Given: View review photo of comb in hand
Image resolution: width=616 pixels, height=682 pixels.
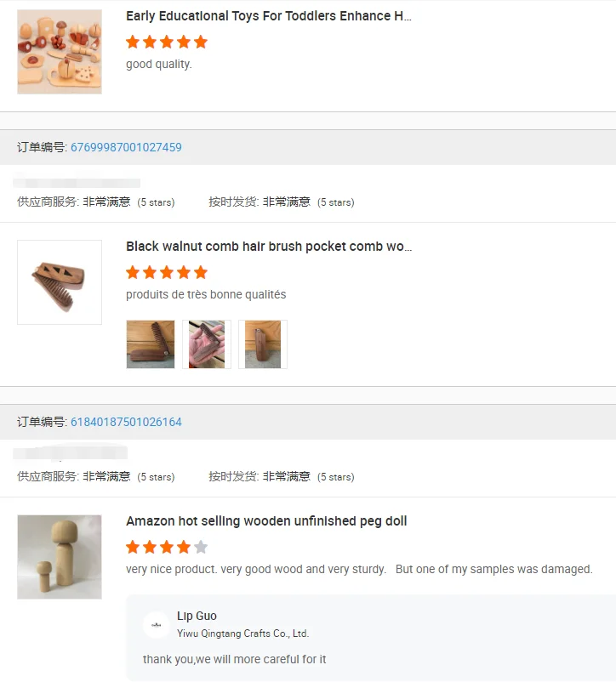Looking at the screenshot, I should (x=207, y=344).
